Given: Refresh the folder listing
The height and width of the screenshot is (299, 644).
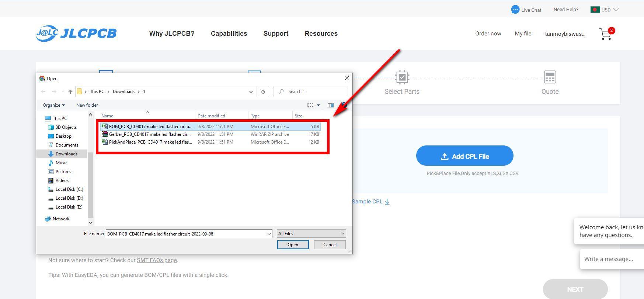Looking at the screenshot, I should tap(263, 92).
